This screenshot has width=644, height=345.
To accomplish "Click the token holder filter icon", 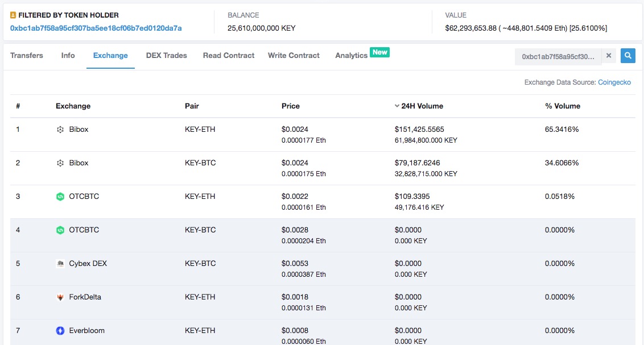I will coord(13,15).
